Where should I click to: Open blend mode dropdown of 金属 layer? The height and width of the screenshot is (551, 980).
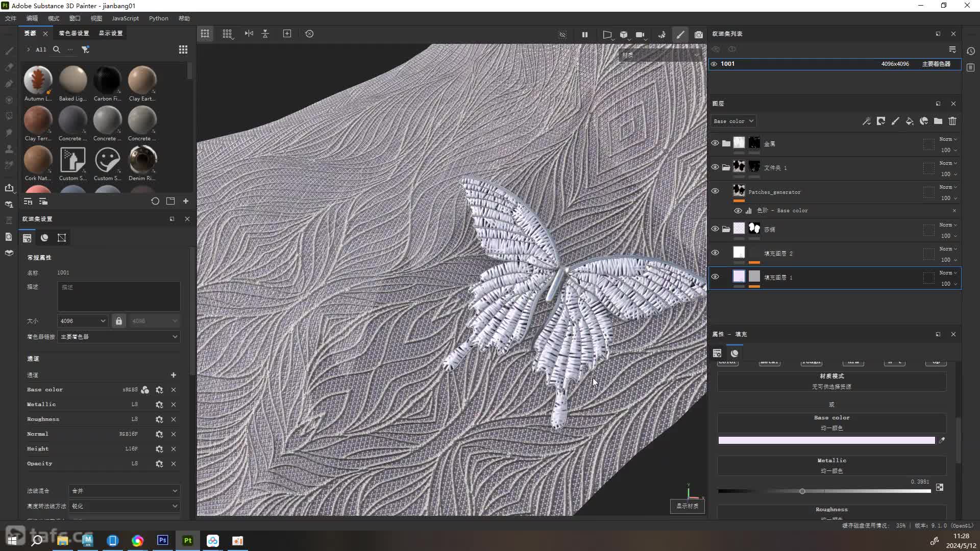(948, 139)
